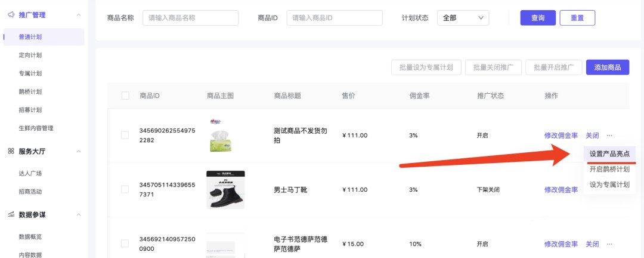
Task: Select 设置产品亮点 from the popup menu
Action: coord(609,154)
